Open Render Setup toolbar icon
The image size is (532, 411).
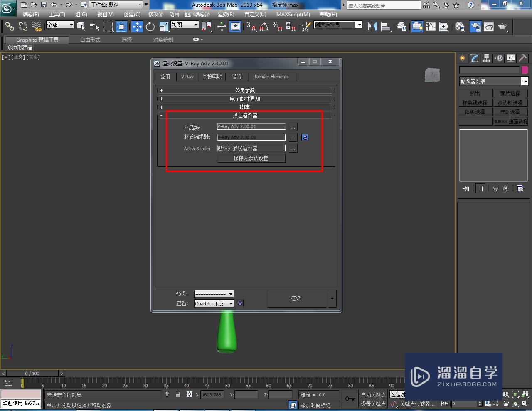tap(475, 27)
